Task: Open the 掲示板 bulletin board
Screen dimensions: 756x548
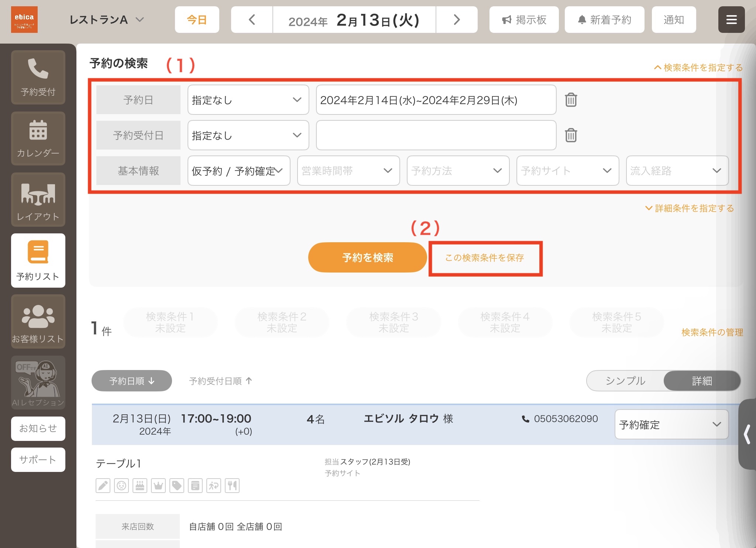Action: 524,20
